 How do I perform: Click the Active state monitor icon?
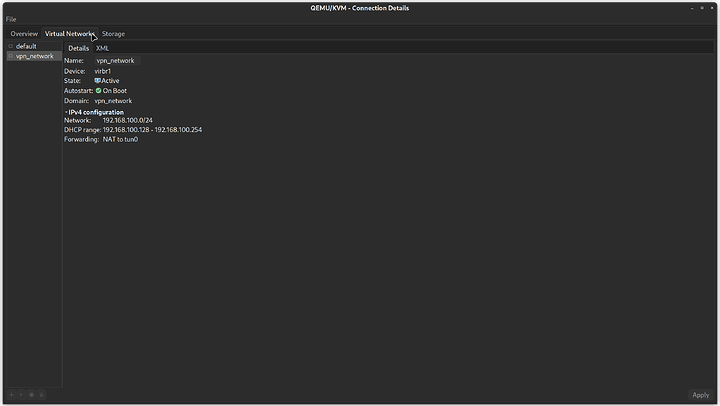[x=97, y=80]
